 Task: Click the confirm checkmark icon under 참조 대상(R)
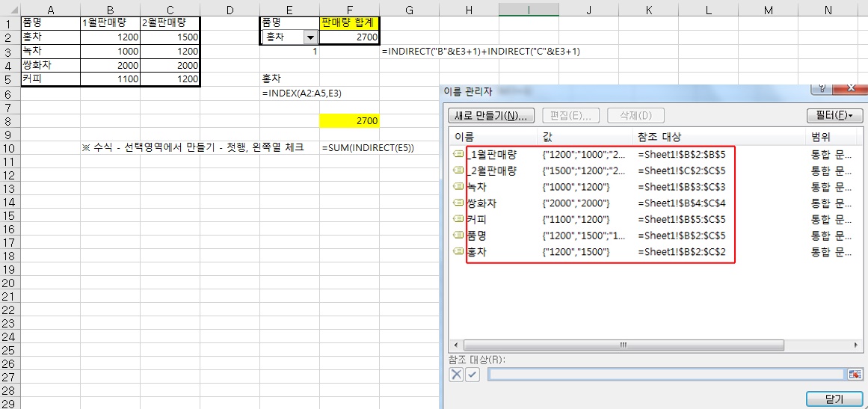coord(473,375)
